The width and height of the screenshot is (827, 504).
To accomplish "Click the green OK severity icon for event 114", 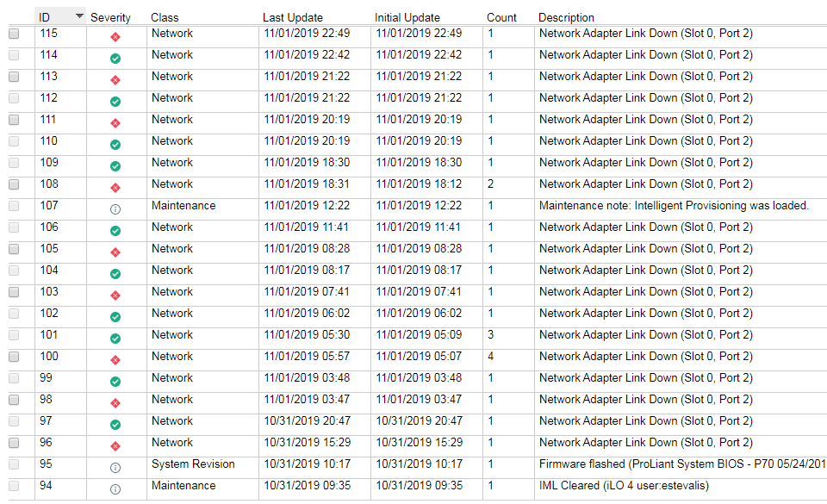I will 115,59.
